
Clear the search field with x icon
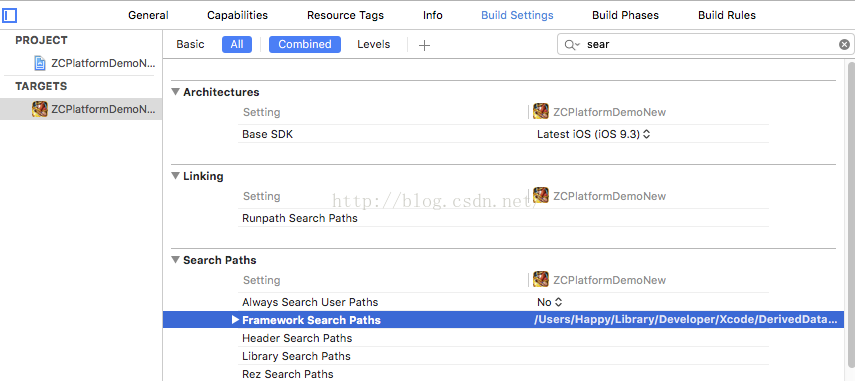[x=844, y=45]
